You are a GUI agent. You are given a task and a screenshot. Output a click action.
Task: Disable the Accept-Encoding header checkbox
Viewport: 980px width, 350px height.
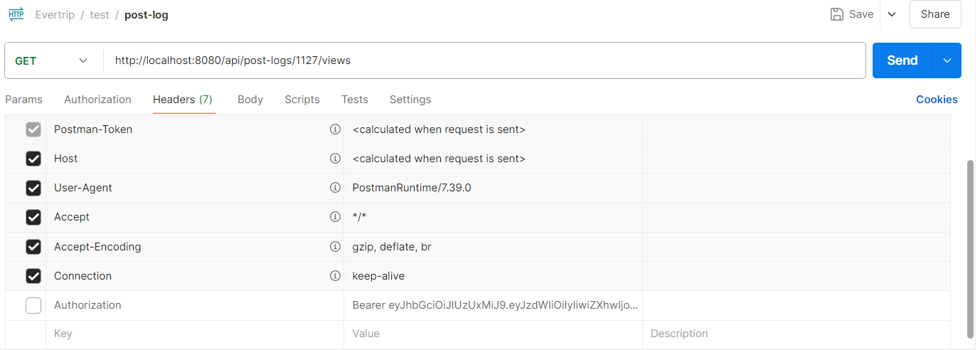(x=33, y=247)
